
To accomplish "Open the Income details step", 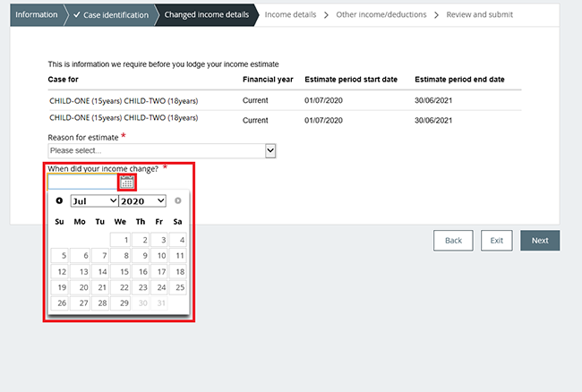I will pyautogui.click(x=290, y=14).
